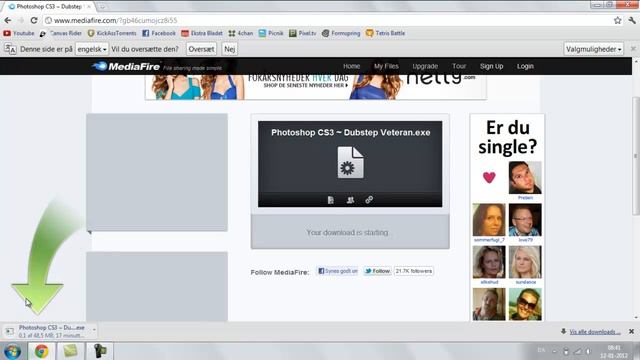Click the page vertical scrollbar
This screenshot has height=360, width=640.
pyautogui.click(x=636, y=156)
